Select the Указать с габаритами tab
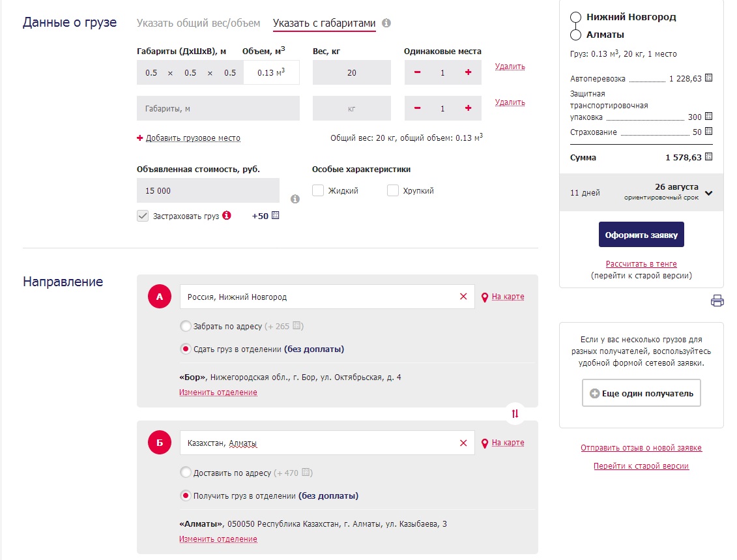Image resolution: width=737 pixels, height=560 pixels. tap(324, 23)
